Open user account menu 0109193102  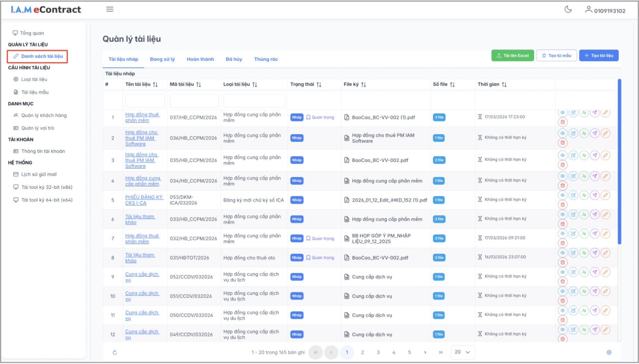coord(605,10)
